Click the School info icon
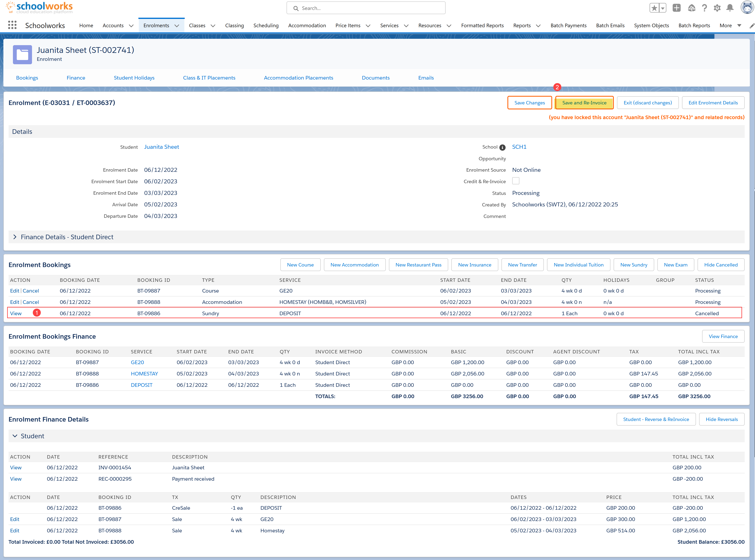The height and width of the screenshot is (560, 755). 502,148
